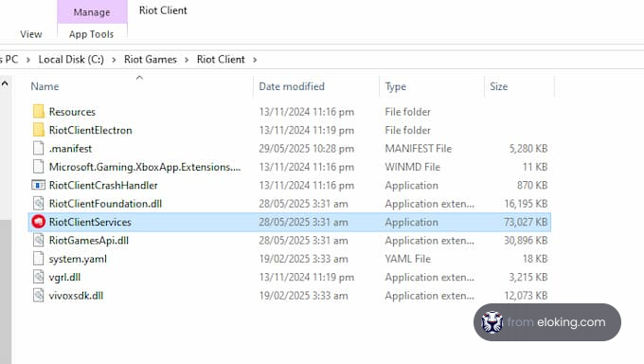Sort files by Type column
Image resolution: width=644 pixels, height=364 pixels.
396,86
